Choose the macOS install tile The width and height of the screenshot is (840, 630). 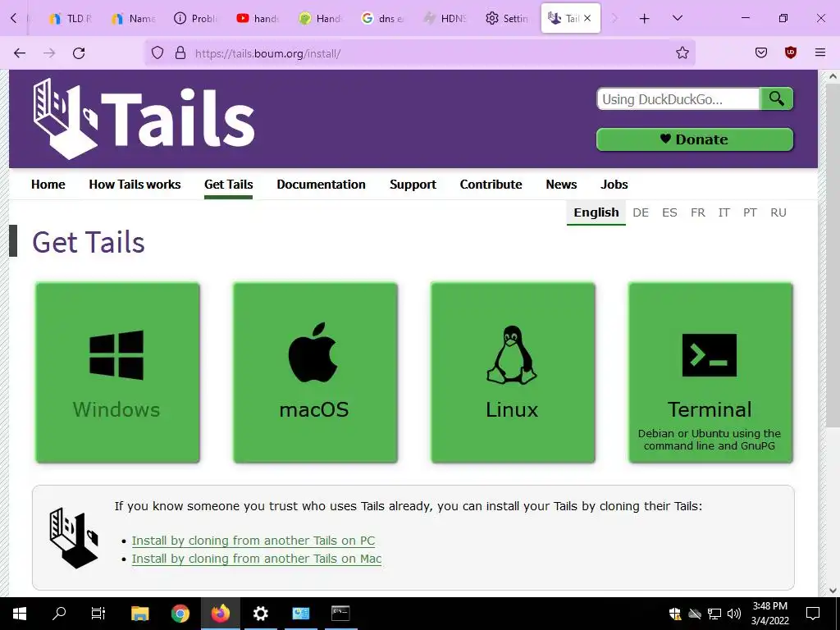pyautogui.click(x=315, y=373)
